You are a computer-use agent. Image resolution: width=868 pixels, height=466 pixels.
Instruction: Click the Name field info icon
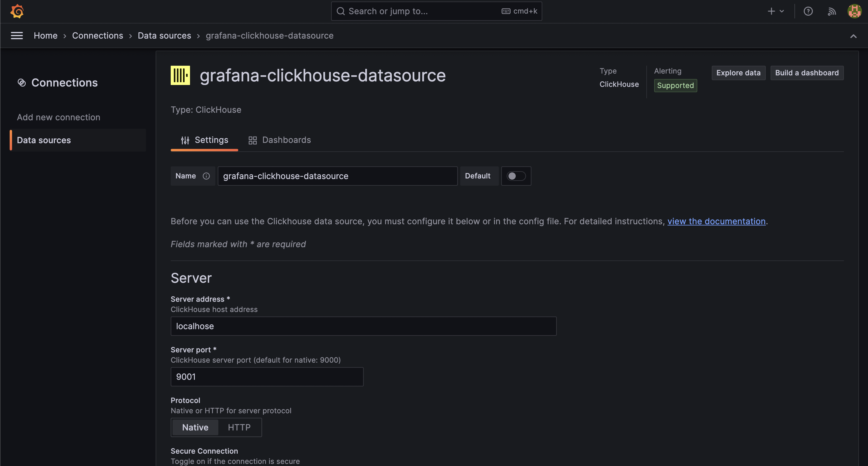(206, 176)
